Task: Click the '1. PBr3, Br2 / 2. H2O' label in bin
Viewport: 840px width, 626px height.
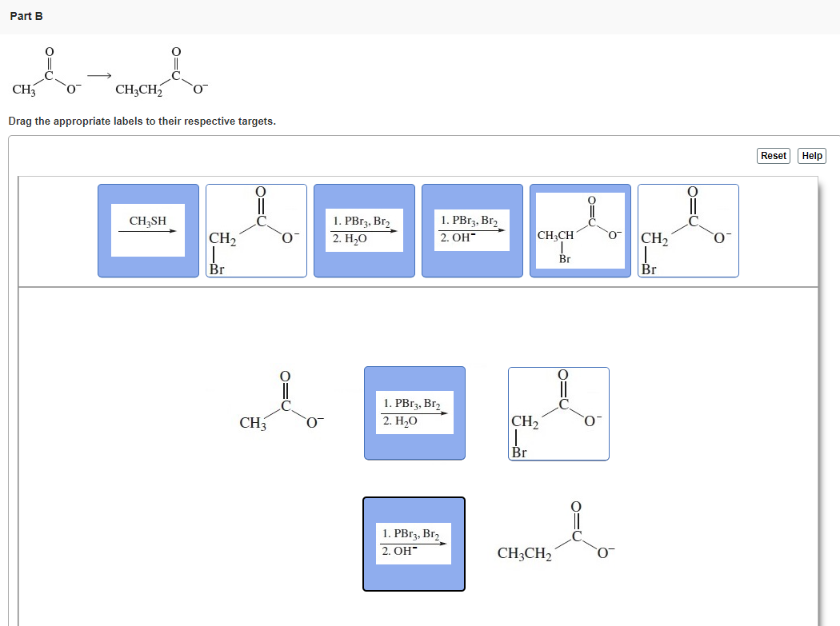Action: point(364,230)
